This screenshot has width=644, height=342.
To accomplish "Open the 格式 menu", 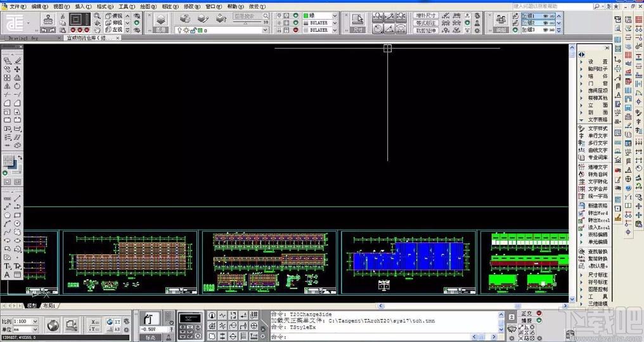I will click(105, 6).
